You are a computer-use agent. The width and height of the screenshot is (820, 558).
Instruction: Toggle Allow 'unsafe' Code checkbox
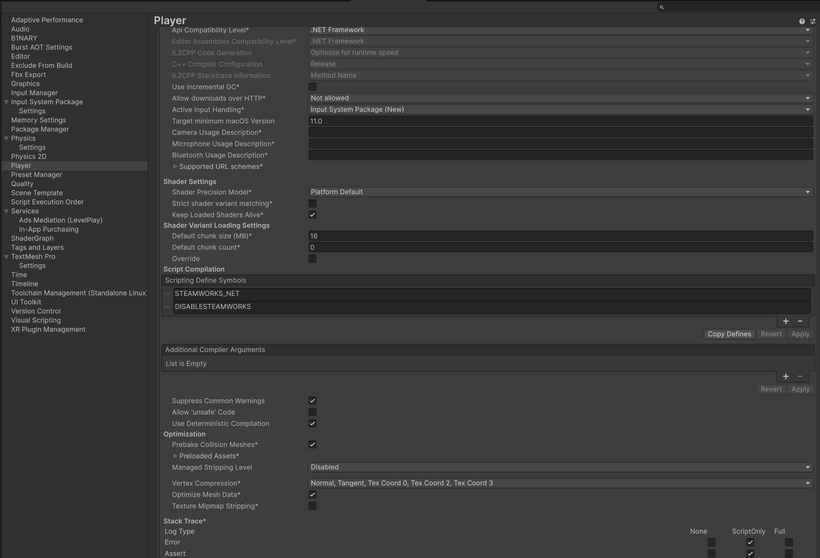312,412
